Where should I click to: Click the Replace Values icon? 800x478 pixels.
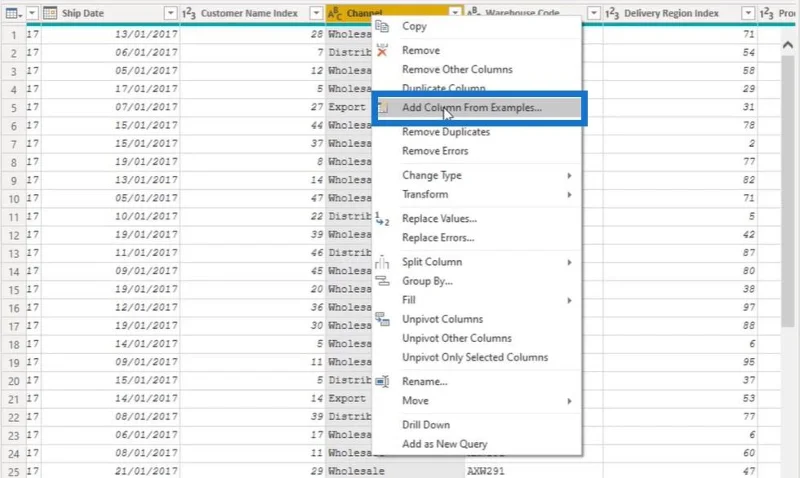tap(382, 219)
